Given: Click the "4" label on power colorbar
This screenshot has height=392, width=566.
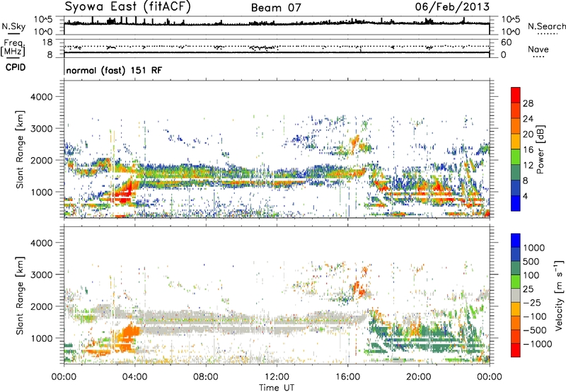Looking at the screenshot, I should [x=526, y=196].
